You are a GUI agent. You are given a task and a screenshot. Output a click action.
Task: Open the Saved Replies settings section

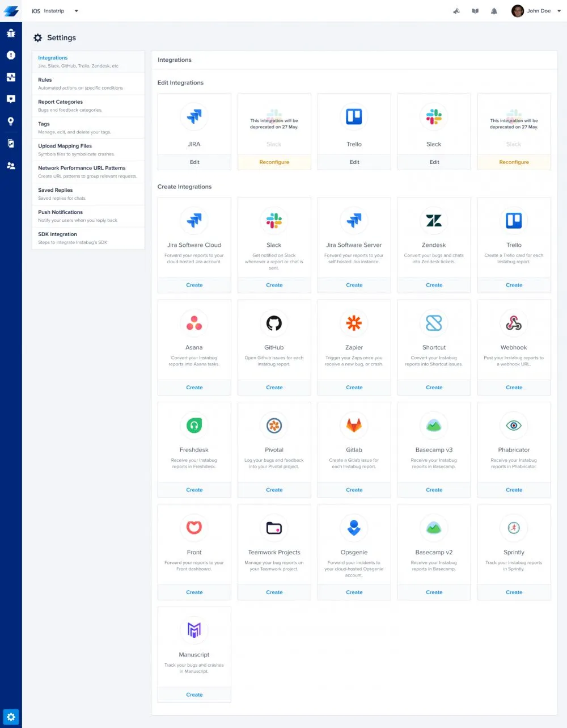click(88, 194)
